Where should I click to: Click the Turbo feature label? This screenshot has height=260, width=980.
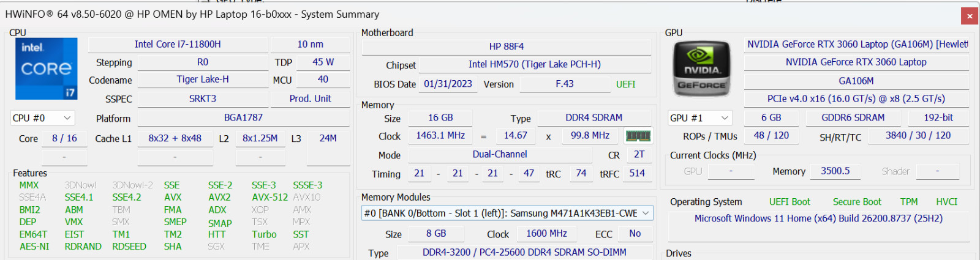[x=264, y=234]
